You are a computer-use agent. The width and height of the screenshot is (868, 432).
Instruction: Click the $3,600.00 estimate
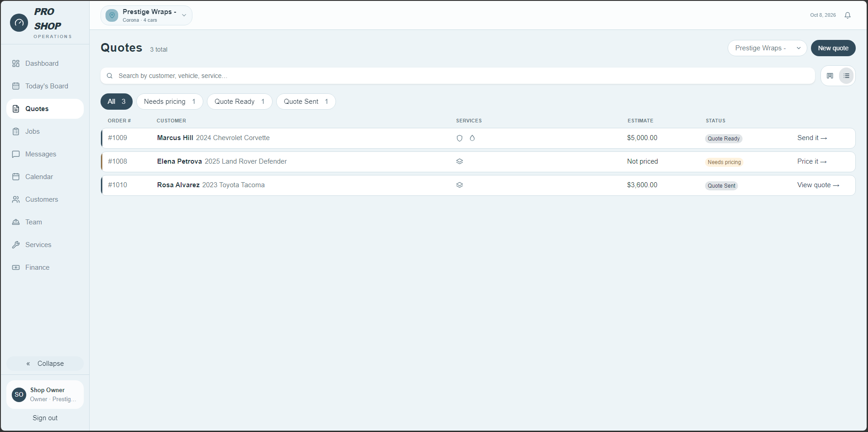[642, 185]
